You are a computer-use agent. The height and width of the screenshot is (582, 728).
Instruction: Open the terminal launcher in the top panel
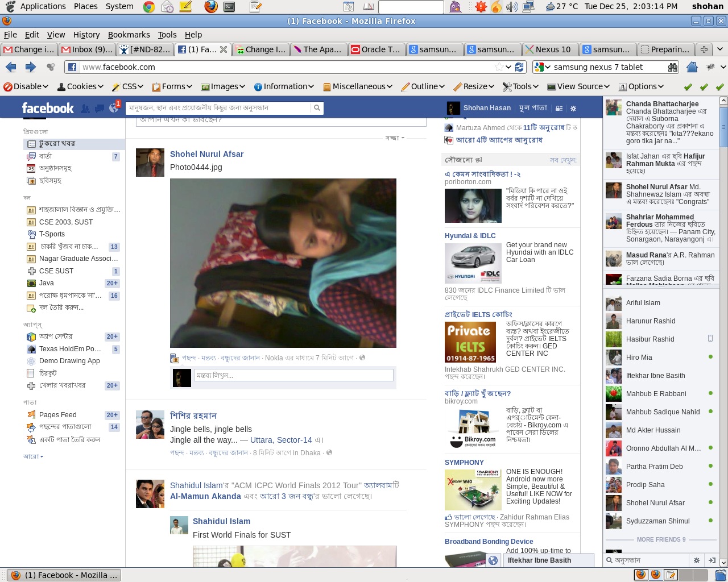click(x=229, y=7)
